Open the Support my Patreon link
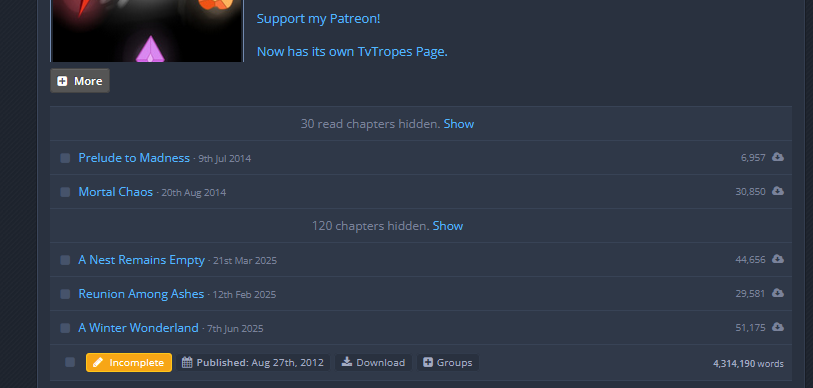This screenshot has height=388, width=813. (x=318, y=19)
